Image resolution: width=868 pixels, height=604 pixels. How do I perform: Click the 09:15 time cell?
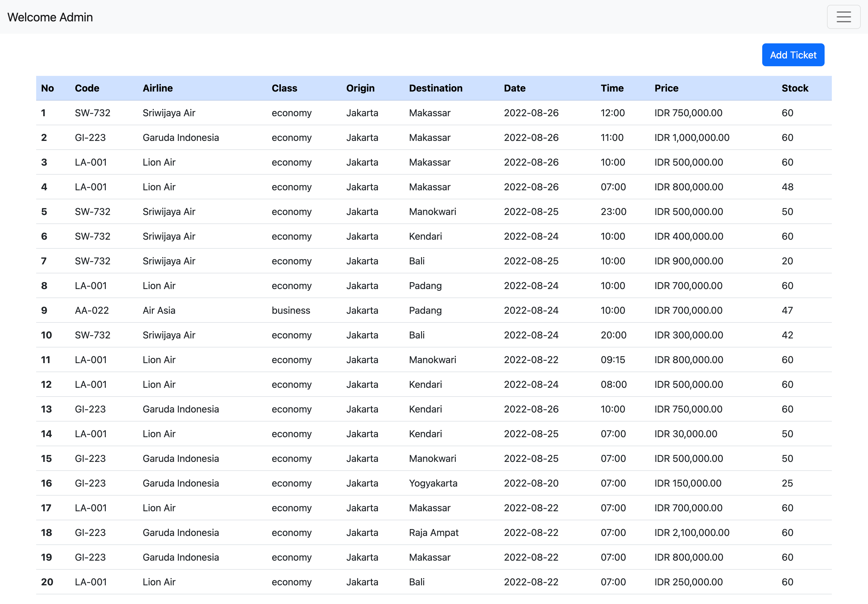613,360
